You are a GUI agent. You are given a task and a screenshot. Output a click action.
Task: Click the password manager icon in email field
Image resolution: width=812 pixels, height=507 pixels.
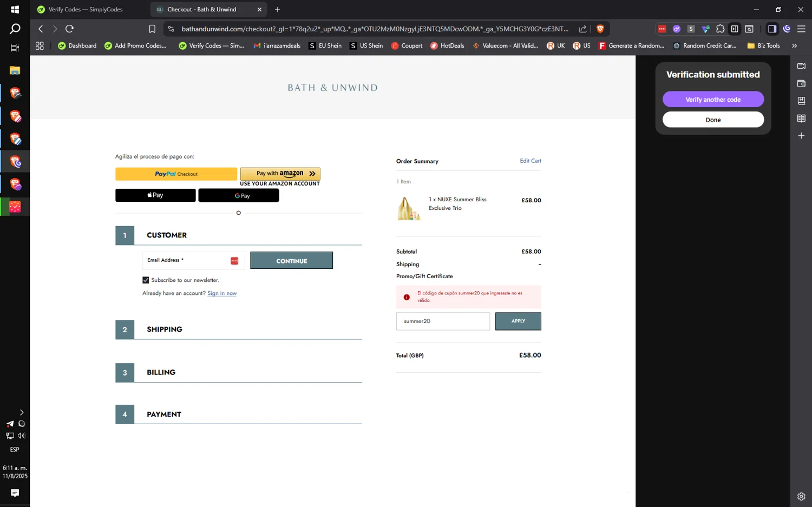(x=234, y=261)
